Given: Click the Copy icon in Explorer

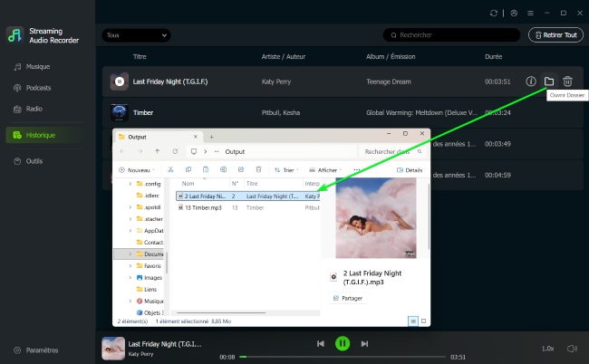Looking at the screenshot, I should coord(188,169).
